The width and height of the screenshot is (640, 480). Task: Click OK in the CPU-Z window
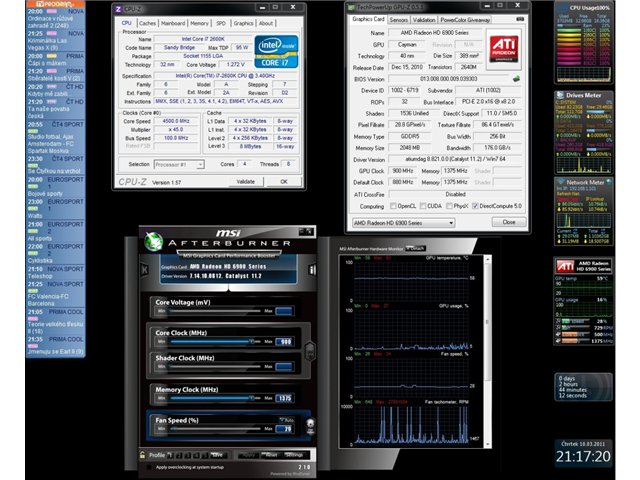[x=284, y=182]
